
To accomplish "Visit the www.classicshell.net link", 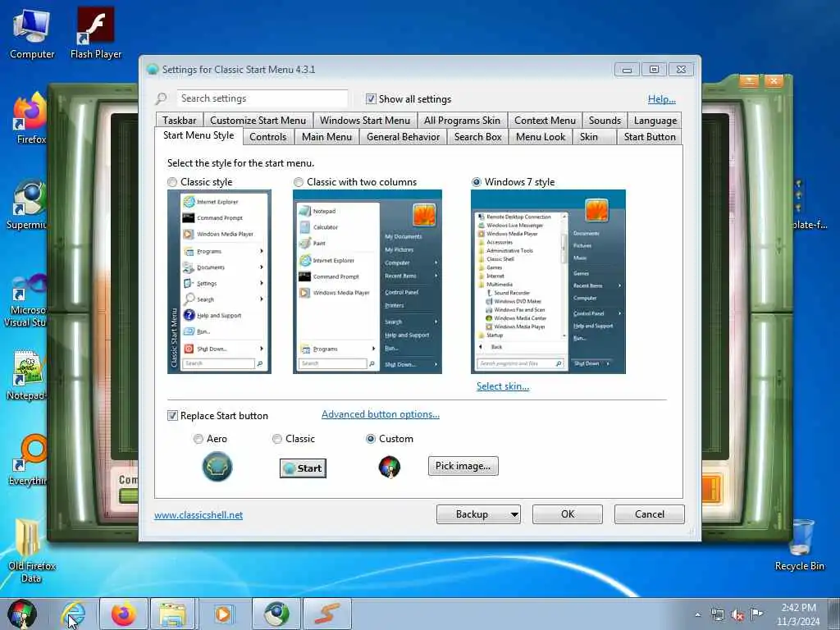I will [x=199, y=515].
